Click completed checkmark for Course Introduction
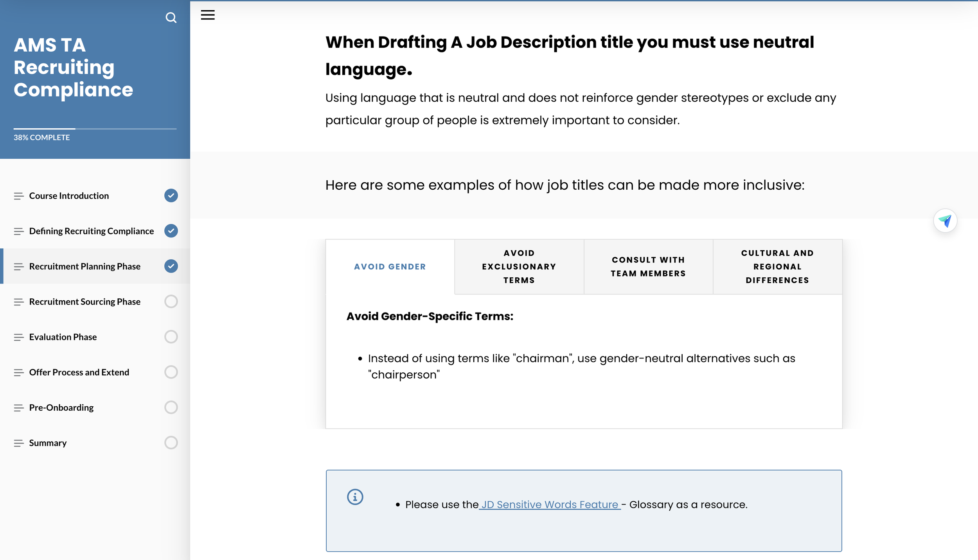 [171, 196]
